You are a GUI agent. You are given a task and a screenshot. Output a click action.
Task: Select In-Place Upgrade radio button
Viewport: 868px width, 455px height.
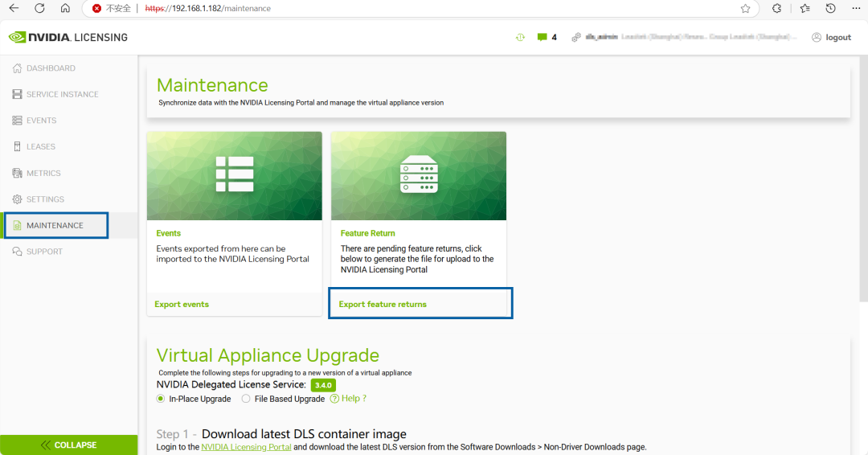pos(161,399)
